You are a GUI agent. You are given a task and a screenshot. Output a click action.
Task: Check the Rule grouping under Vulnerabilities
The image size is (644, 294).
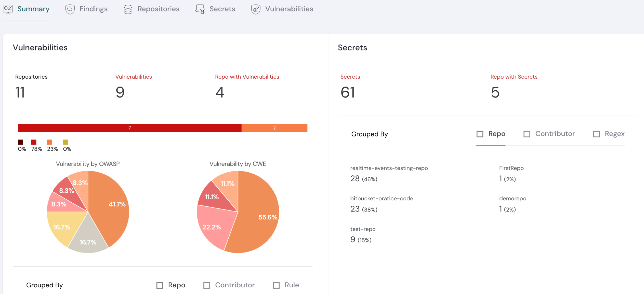(277, 285)
